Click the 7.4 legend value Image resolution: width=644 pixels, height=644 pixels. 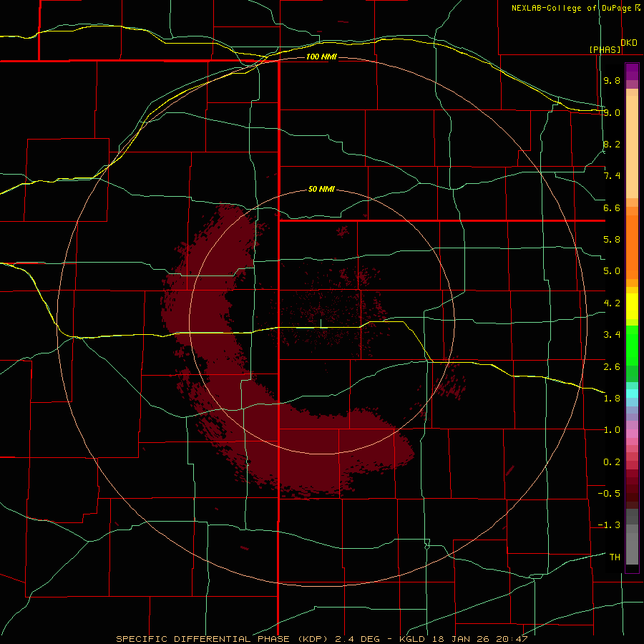tap(612, 176)
